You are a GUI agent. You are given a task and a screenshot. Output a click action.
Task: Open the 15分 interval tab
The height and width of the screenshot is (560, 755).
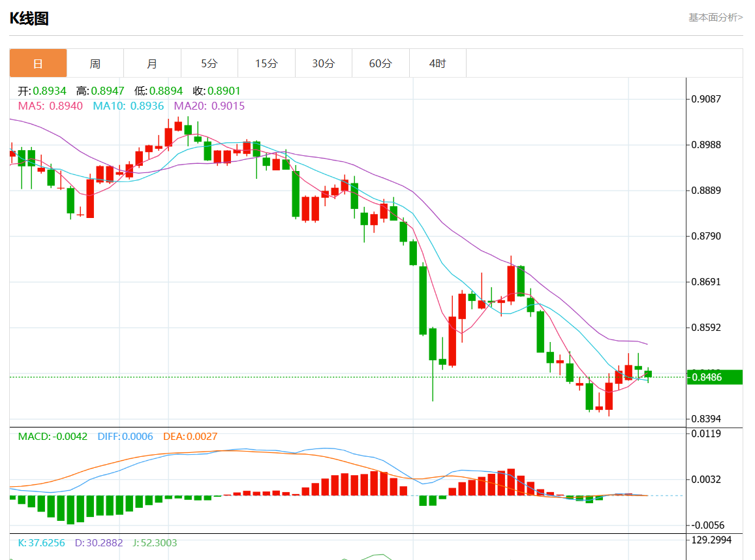click(266, 63)
